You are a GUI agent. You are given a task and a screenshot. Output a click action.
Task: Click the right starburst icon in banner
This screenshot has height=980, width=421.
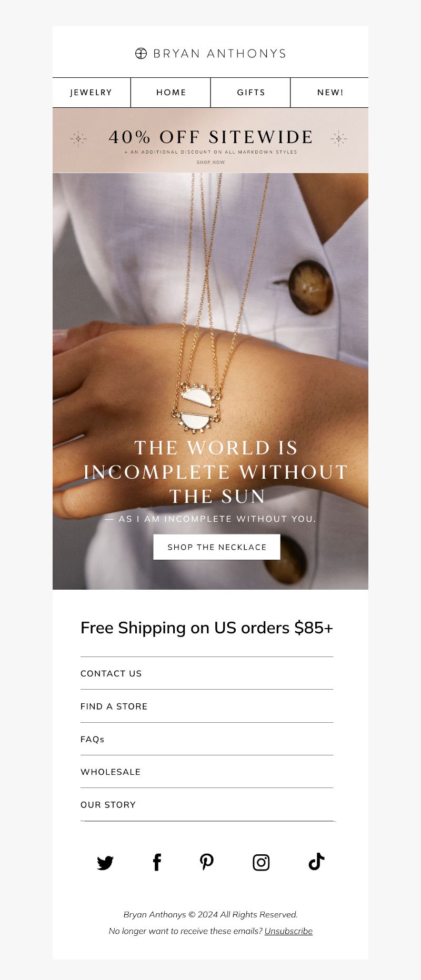[x=339, y=138]
